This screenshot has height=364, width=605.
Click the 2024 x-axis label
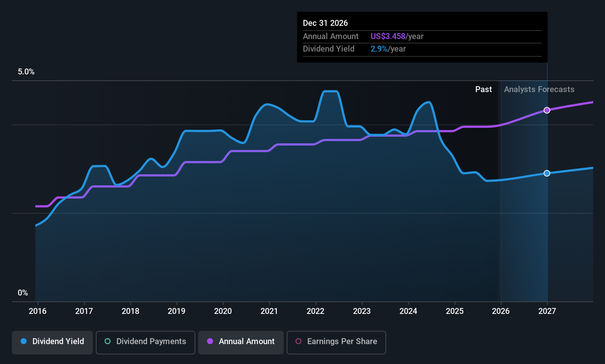[x=408, y=311]
